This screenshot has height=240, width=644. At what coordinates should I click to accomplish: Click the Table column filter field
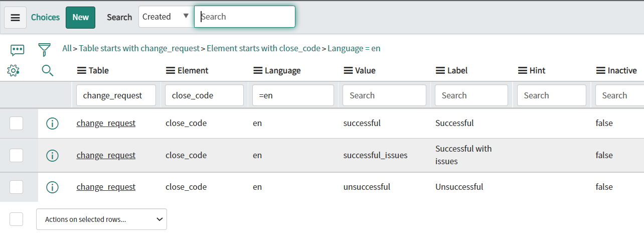click(x=116, y=95)
